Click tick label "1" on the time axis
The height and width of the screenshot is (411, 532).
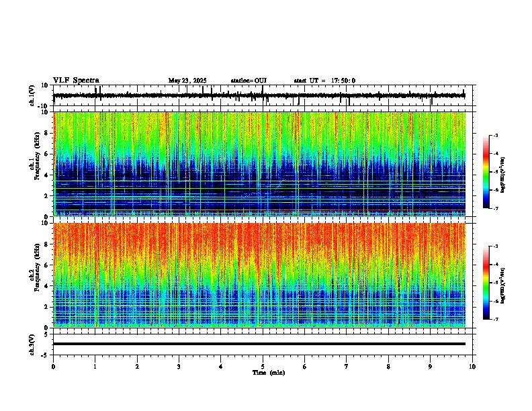pos(95,367)
